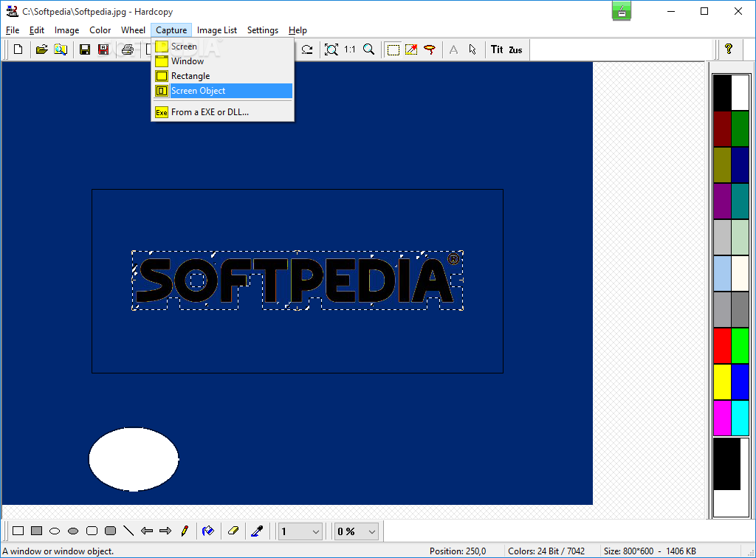Choose the left arrow drawing tool
This screenshot has height=558, width=756.
(147, 531)
